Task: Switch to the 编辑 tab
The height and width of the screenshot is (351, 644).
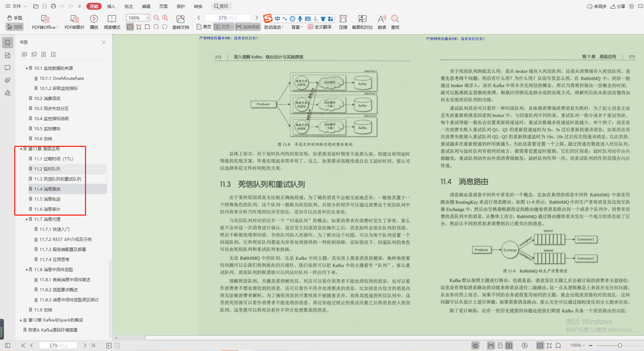Action: tap(146, 6)
